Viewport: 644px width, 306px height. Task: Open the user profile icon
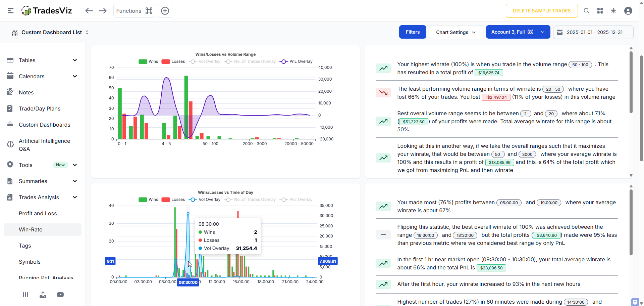click(628, 11)
